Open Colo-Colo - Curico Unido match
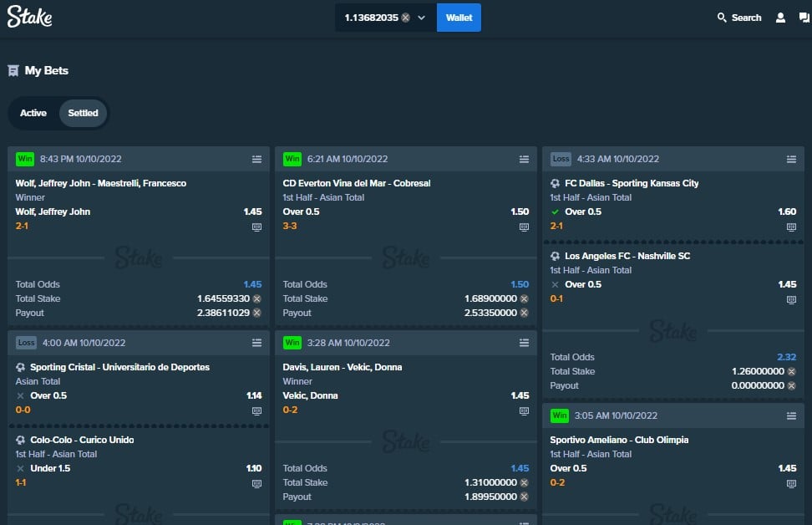 pyautogui.click(x=82, y=440)
